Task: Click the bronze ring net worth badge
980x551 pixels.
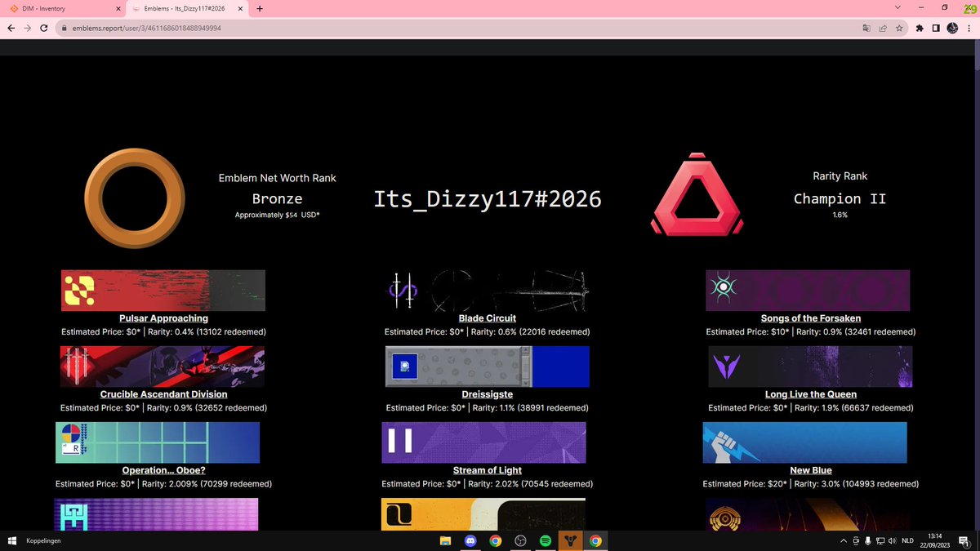Action: coord(135,198)
